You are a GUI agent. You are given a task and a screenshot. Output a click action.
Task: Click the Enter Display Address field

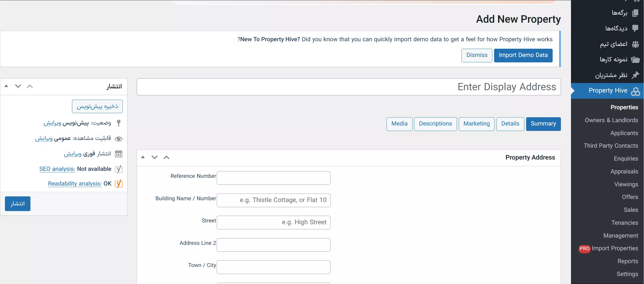pos(349,87)
